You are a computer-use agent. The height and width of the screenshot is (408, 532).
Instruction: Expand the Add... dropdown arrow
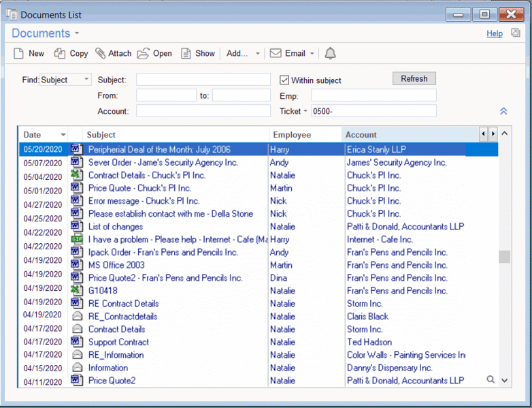click(x=258, y=54)
